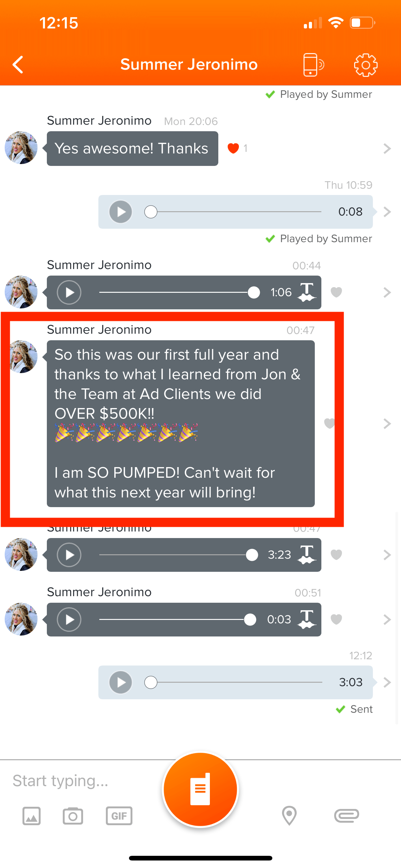The width and height of the screenshot is (401, 868).
Task: Focus the 'Start typing...' message field
Action: [x=81, y=781]
